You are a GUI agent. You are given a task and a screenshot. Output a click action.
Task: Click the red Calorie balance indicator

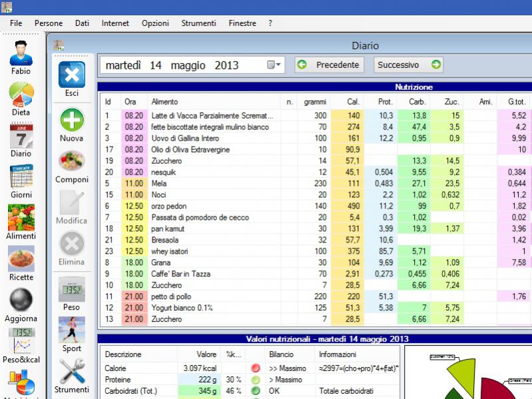(256, 368)
